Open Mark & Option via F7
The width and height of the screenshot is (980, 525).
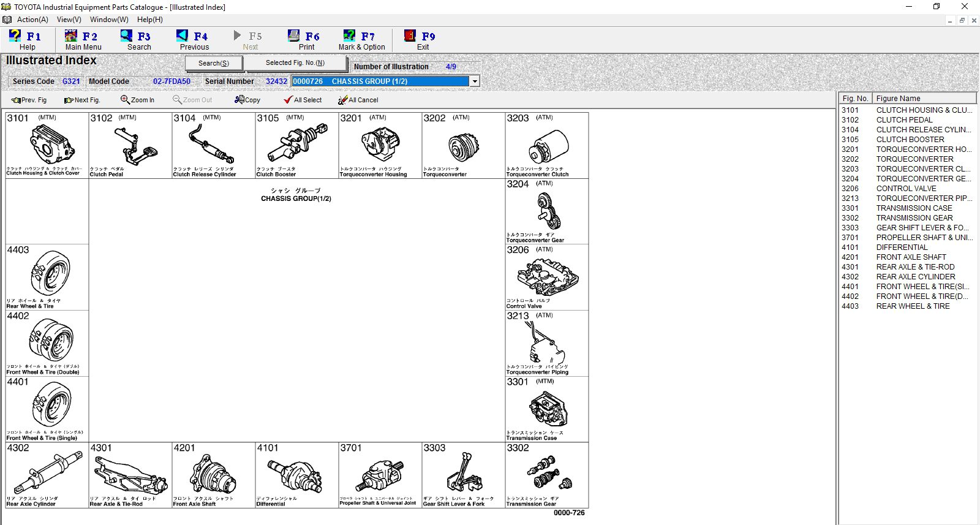pyautogui.click(x=361, y=40)
